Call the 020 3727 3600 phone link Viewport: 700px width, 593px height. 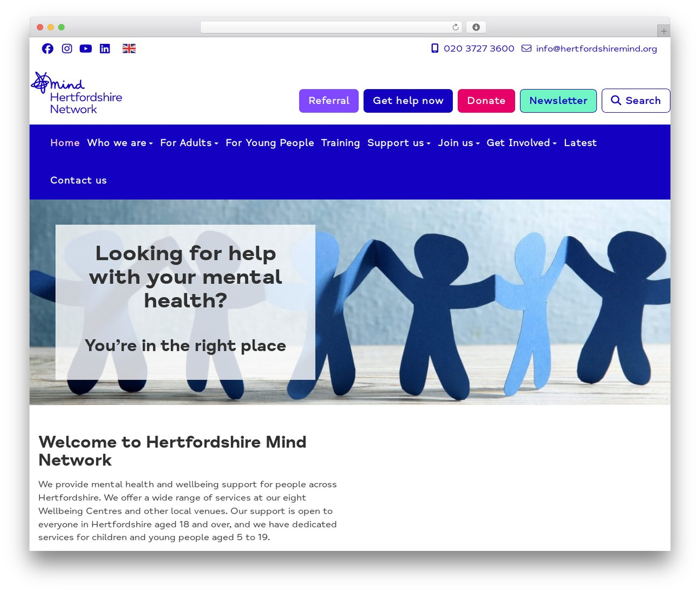[x=479, y=49]
